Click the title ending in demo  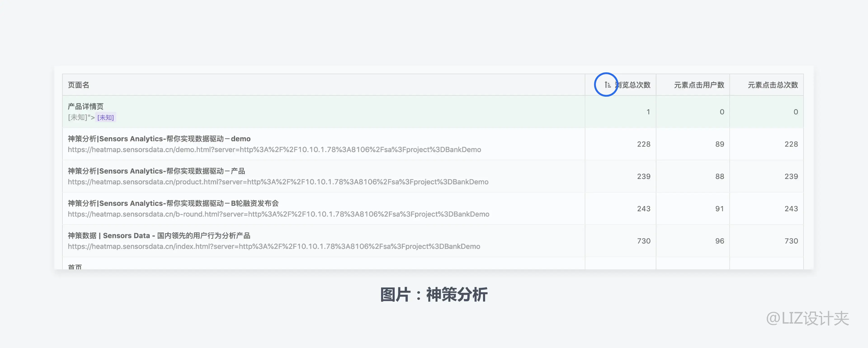159,139
